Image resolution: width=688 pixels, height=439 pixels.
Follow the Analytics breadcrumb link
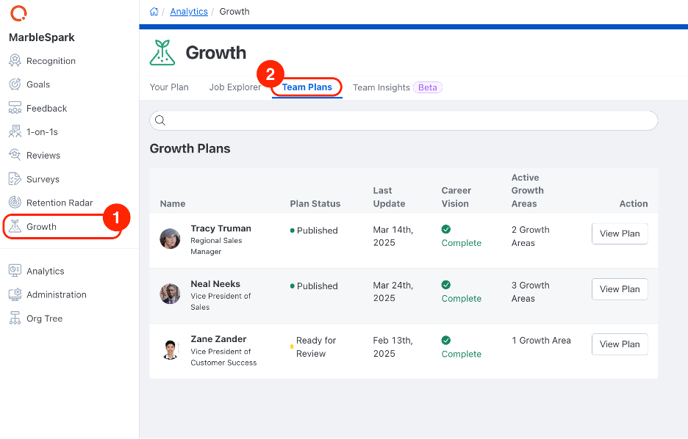189,12
